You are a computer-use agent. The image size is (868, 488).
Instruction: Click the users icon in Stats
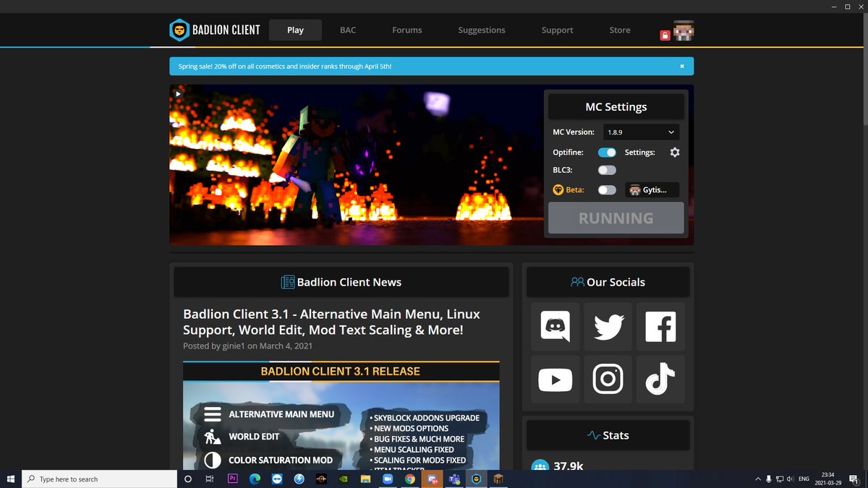[540, 466]
